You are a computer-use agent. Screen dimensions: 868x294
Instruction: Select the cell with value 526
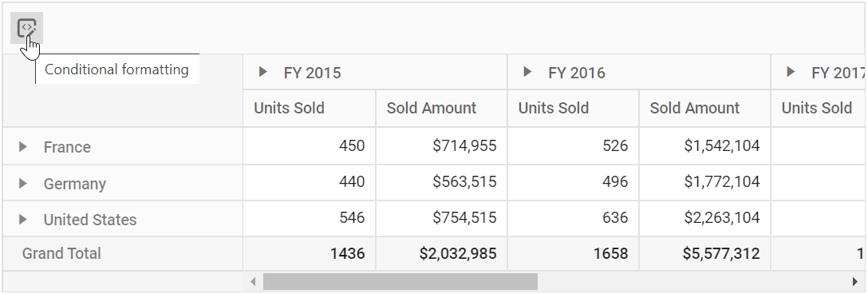coord(573,146)
